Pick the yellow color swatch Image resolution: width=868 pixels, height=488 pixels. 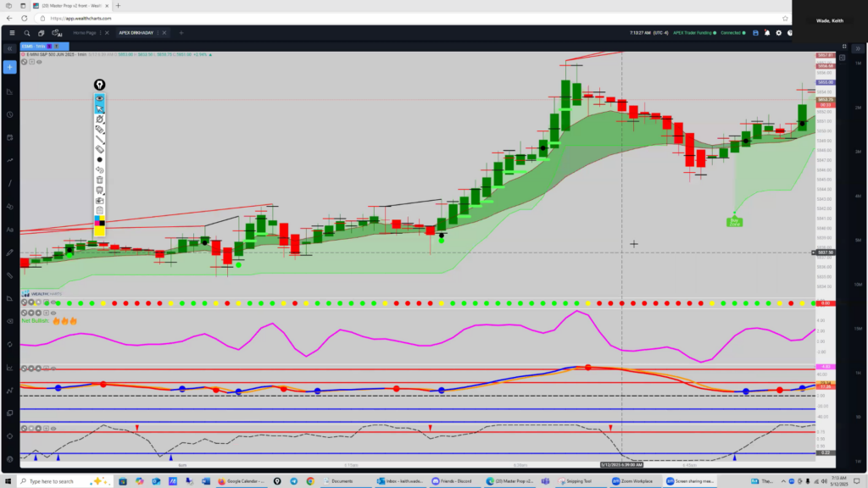pyautogui.click(x=100, y=231)
